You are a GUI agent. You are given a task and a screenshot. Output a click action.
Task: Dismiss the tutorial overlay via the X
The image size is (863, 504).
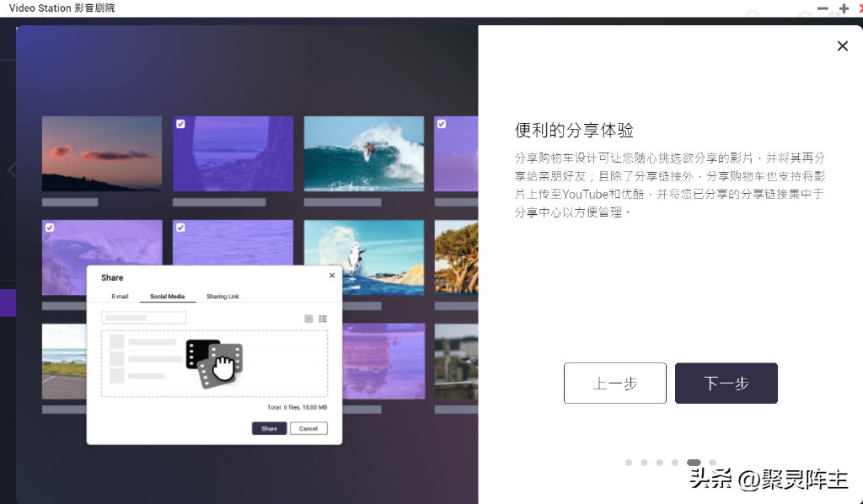coord(842,46)
